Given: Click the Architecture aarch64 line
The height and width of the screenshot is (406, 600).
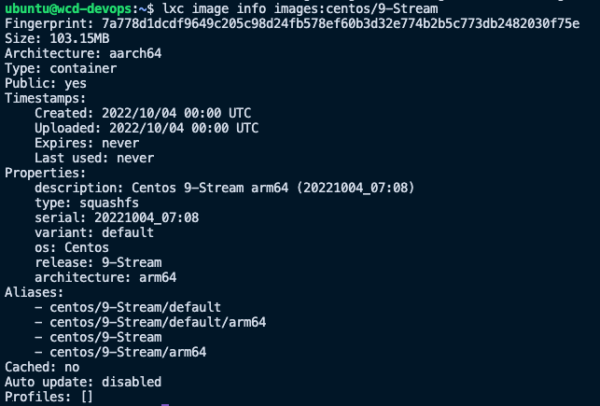Looking at the screenshot, I should click(83, 54).
